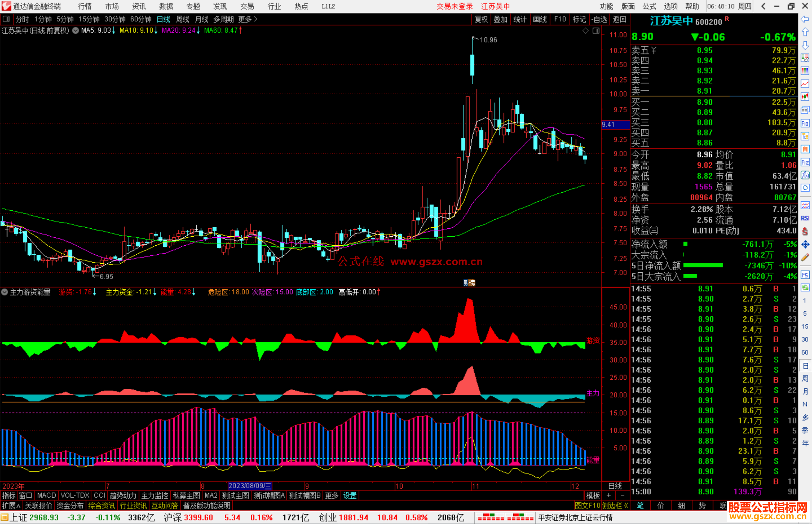Click the 2023/08/09 date label on timeline
Image resolution: width=812 pixels, height=524 pixels.
click(250, 486)
